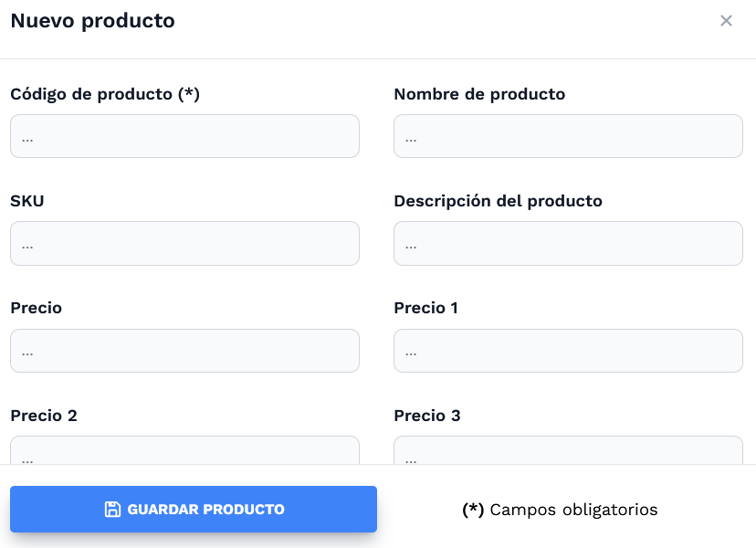Click the 'Código de producto (*)' label text
The image size is (756, 548).
105,94
